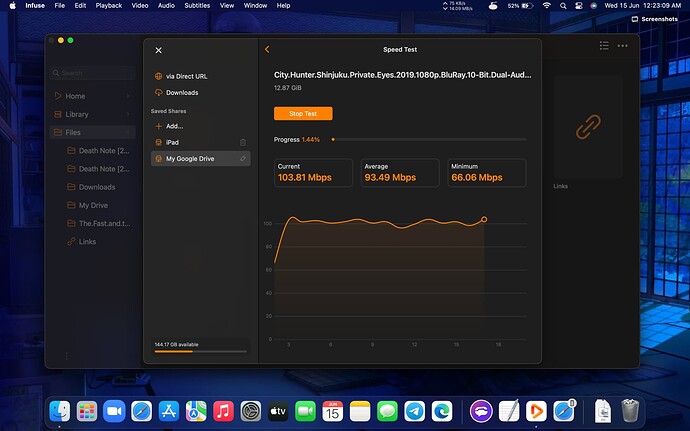Collapse the Files sidebar section
The image size is (690, 431).
(x=128, y=132)
